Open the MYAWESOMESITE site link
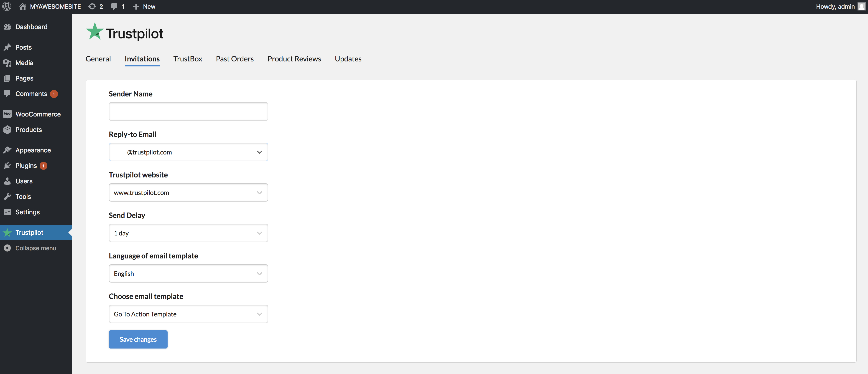868x374 pixels. click(x=55, y=6)
